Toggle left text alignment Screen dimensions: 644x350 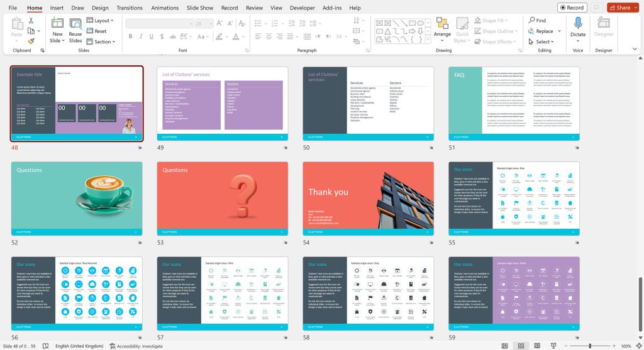tap(258, 36)
